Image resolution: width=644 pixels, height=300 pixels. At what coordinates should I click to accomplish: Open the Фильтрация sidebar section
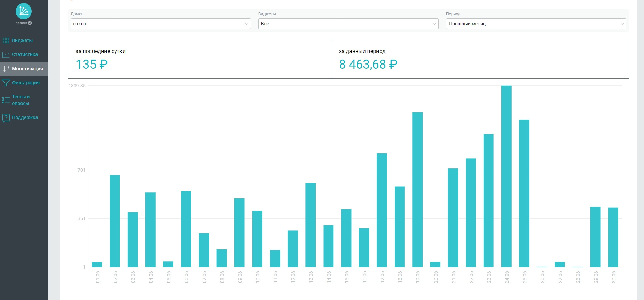click(26, 83)
